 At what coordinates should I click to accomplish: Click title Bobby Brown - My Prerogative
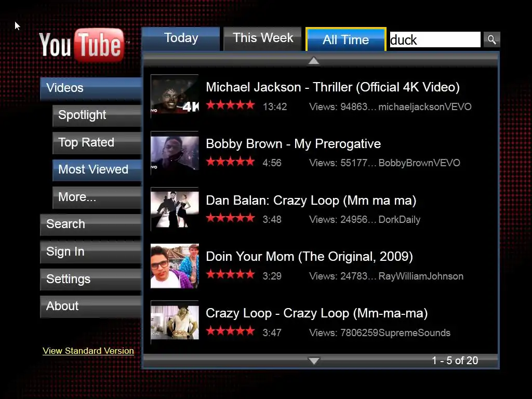(x=294, y=144)
